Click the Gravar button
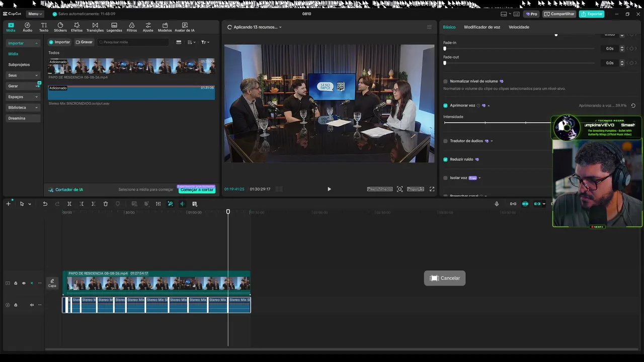Viewport: 644px width, 362px height. click(x=84, y=42)
